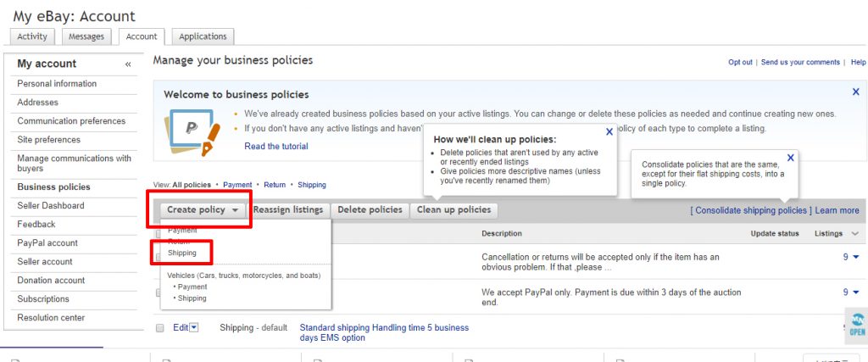Click the Description column header
868x362 pixels.
[502, 234]
